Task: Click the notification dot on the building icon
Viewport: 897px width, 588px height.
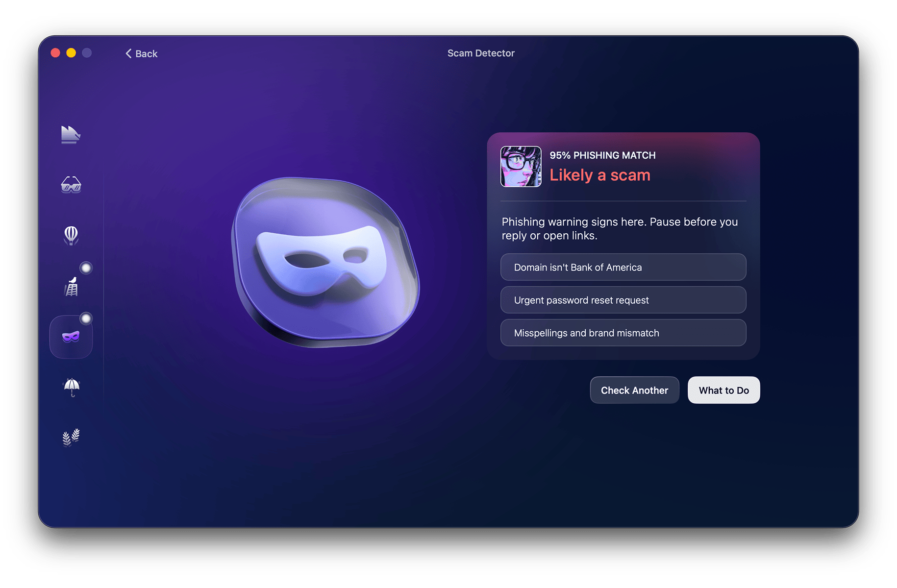Action: [86, 268]
